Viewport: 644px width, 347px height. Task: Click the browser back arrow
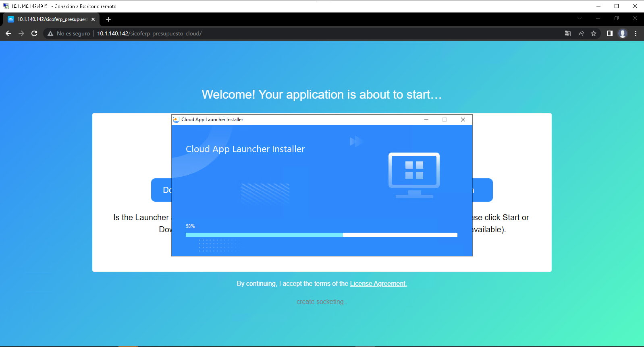tap(8, 33)
